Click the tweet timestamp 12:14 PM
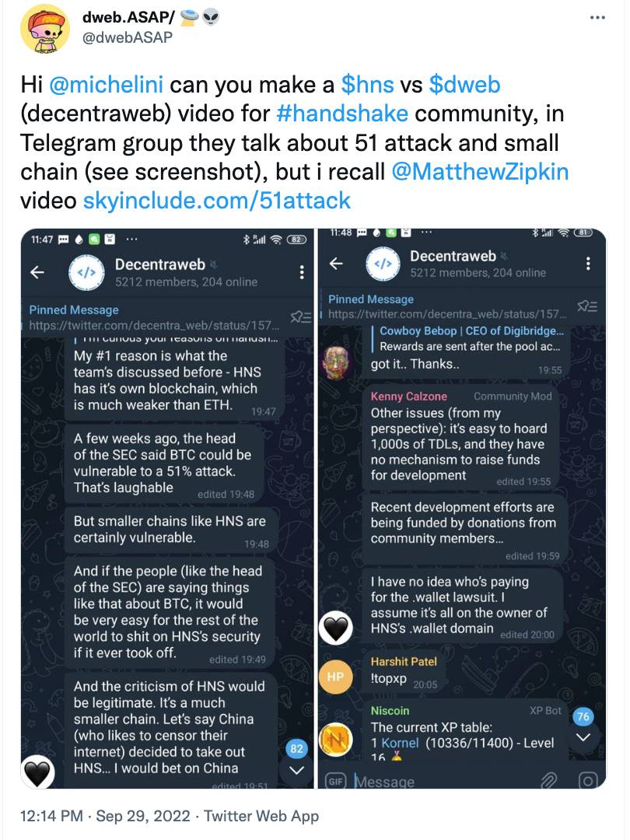The image size is (630, 840). point(51,816)
